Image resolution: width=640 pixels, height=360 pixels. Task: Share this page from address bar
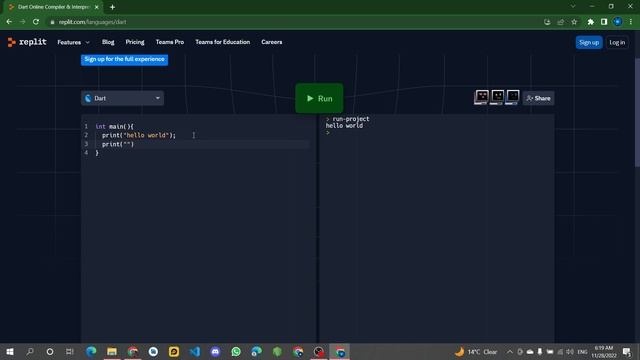coord(561,22)
